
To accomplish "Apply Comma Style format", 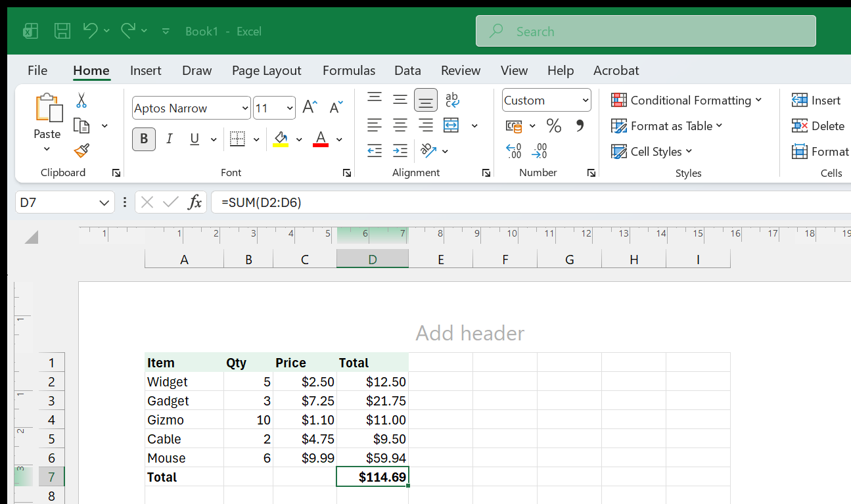I will 580,126.
